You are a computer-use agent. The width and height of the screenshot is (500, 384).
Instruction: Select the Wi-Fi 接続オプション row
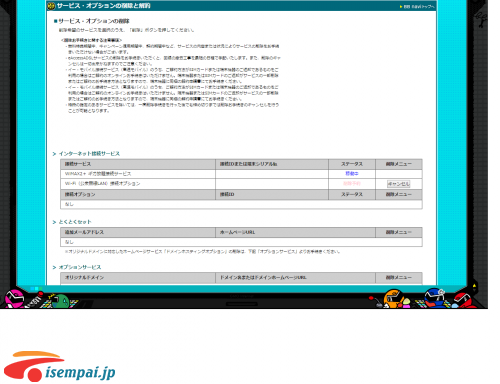coord(241,184)
